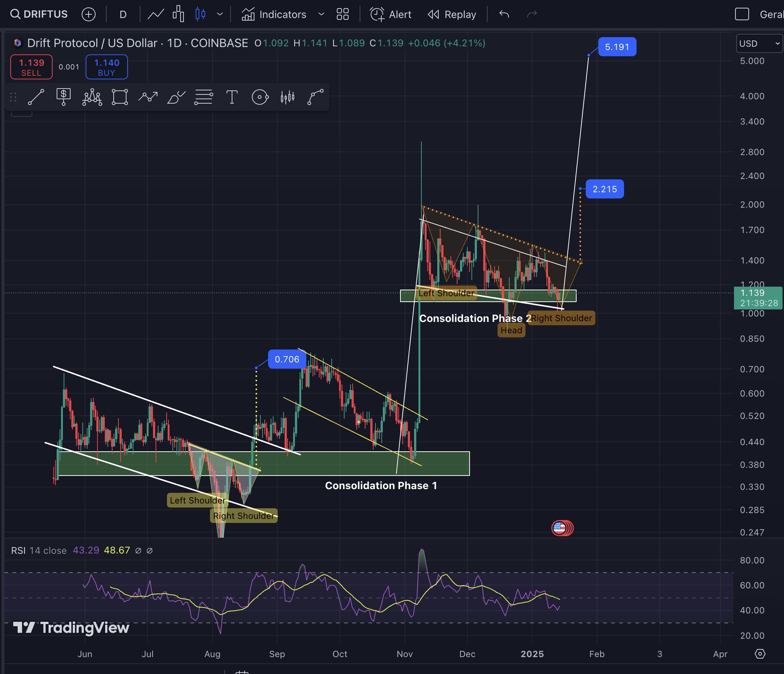
Task: Click the 2025 label on time axis
Action: point(532,654)
